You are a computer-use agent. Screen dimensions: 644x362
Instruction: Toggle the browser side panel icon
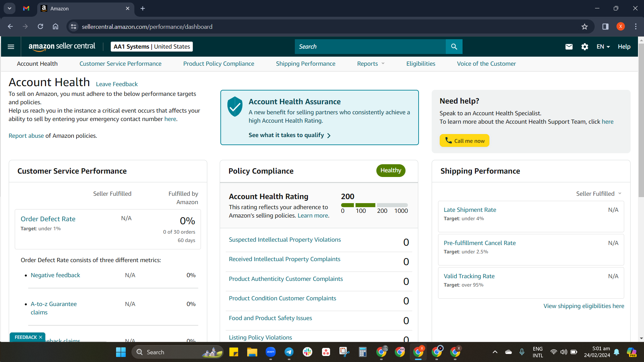click(x=605, y=26)
